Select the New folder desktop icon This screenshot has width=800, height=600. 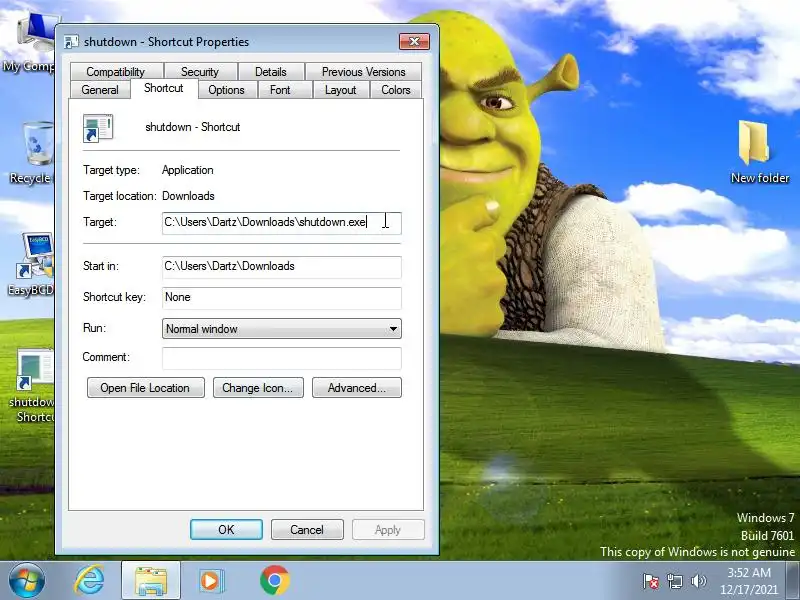coord(759,152)
